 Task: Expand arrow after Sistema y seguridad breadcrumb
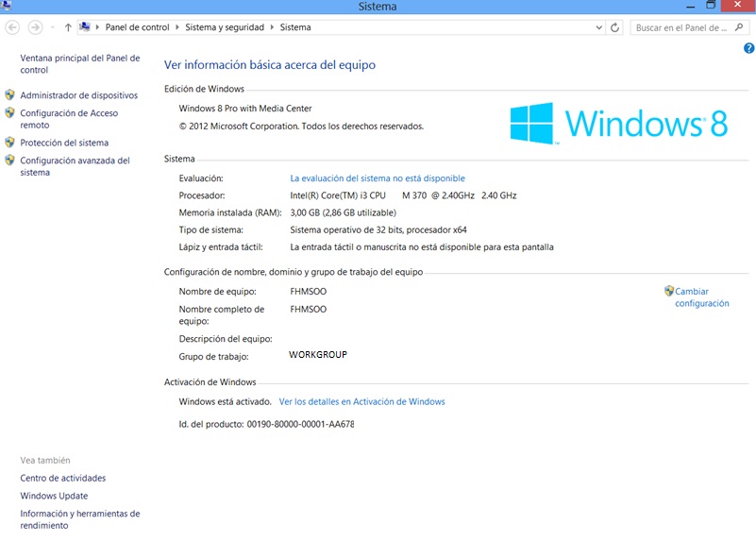[272, 27]
